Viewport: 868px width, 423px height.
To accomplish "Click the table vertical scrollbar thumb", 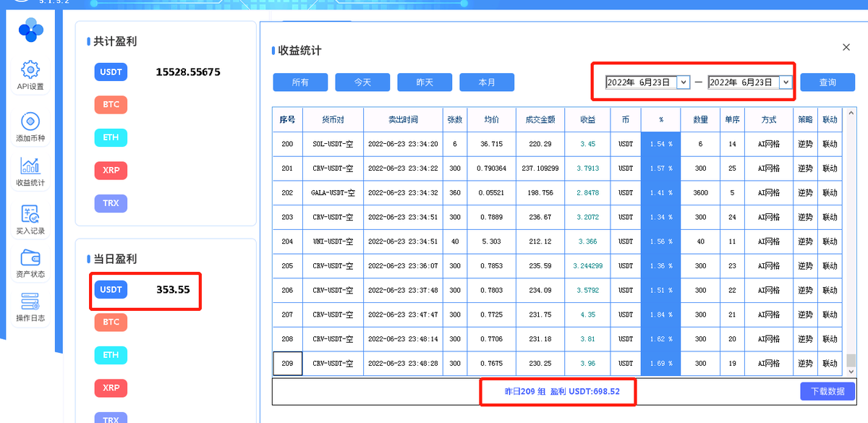I will tap(851, 361).
